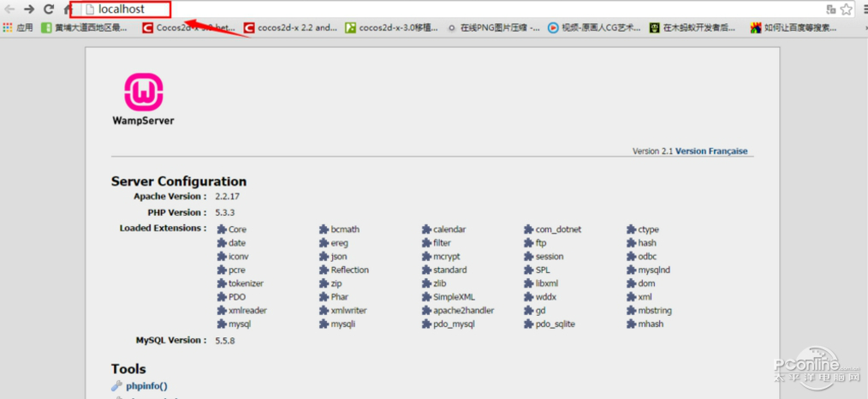Open the phpinfo() tool link
Image resolution: width=868 pixels, height=399 pixels.
[x=146, y=385]
